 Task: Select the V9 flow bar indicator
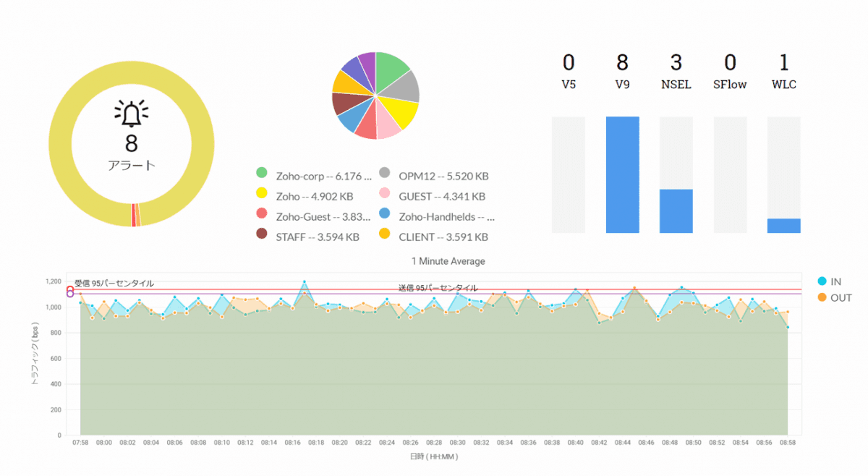point(622,174)
